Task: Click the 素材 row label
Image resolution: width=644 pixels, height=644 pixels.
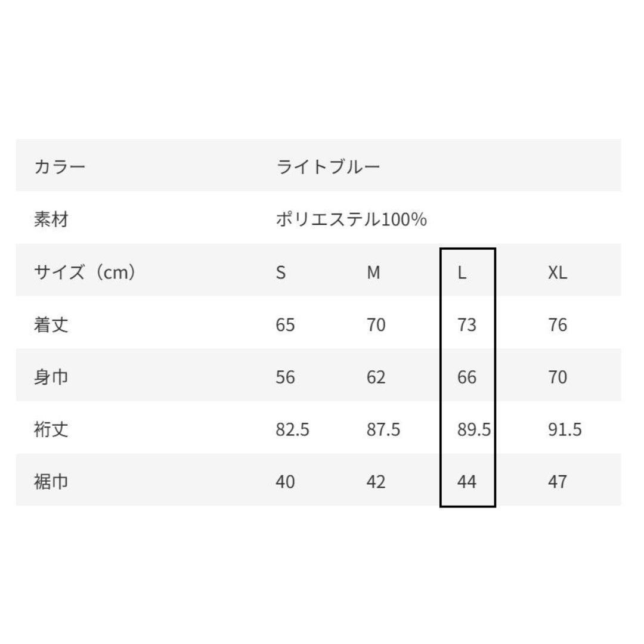Action: (x=51, y=219)
